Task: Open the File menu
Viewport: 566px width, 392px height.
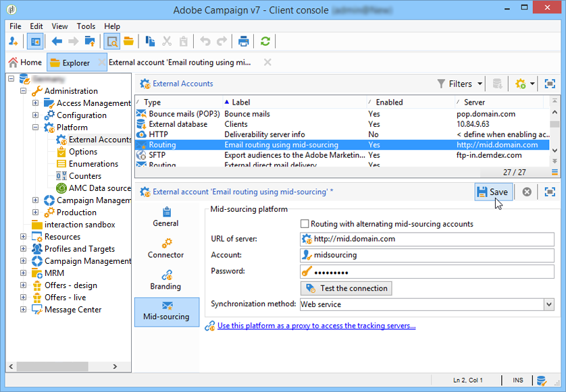Action: click(16, 26)
